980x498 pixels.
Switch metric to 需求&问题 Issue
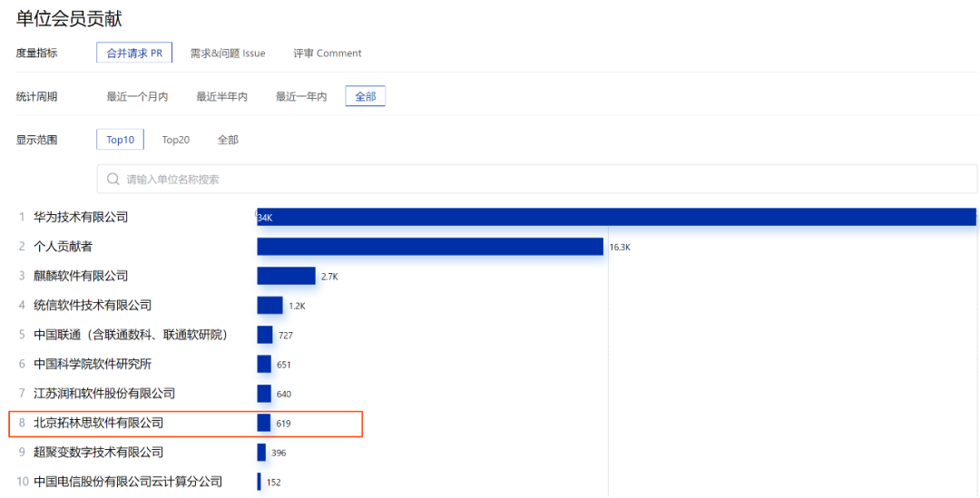pos(228,54)
